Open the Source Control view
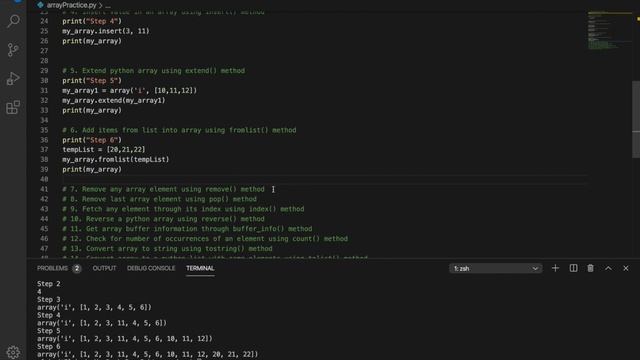This screenshot has height=360, width=640. tap(13, 50)
